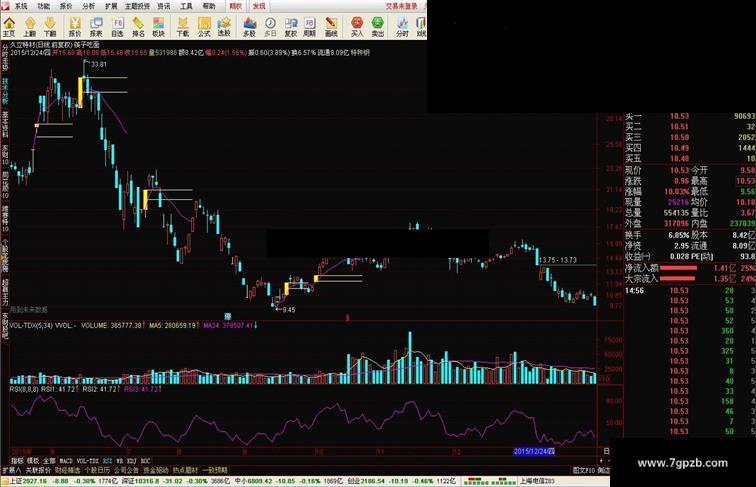The image size is (756, 487).
Task: Click the 复权 adjust-rights toolbar icon
Action: [291, 27]
